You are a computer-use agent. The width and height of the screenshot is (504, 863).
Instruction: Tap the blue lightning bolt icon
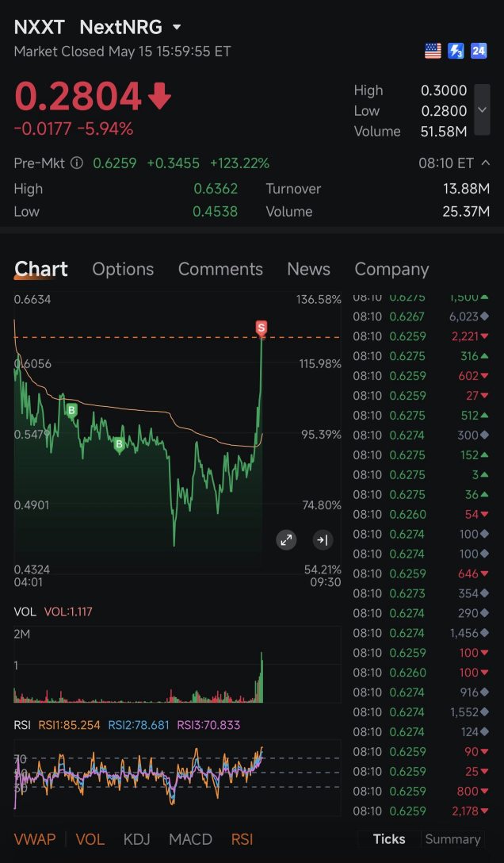click(456, 52)
